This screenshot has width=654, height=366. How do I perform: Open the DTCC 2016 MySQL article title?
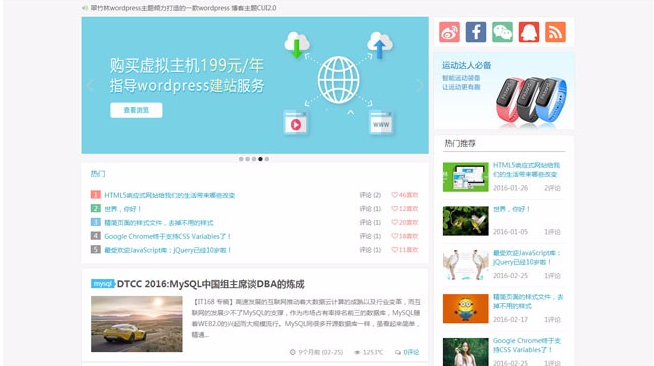pos(211,284)
